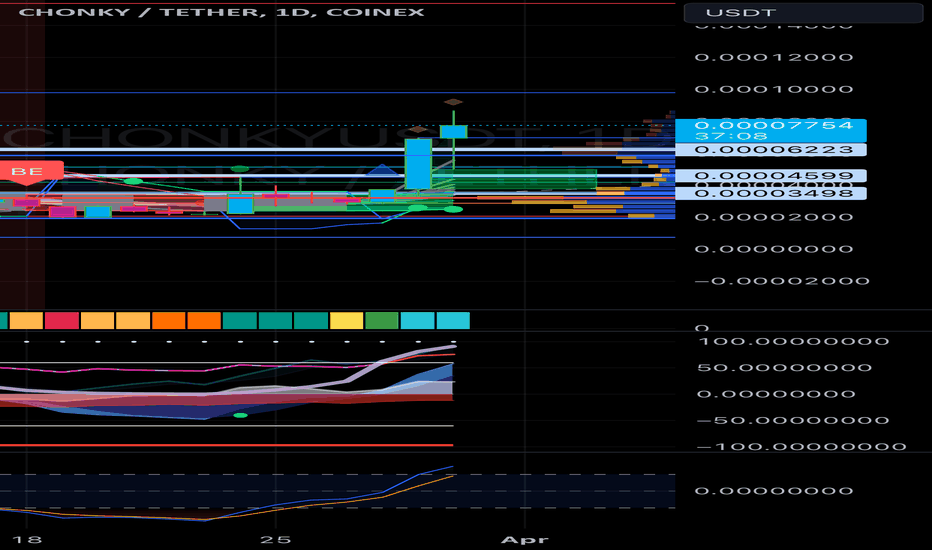The image size is (932, 550).
Task: Click the 0.00010000 price axis value
Action: pos(774,89)
